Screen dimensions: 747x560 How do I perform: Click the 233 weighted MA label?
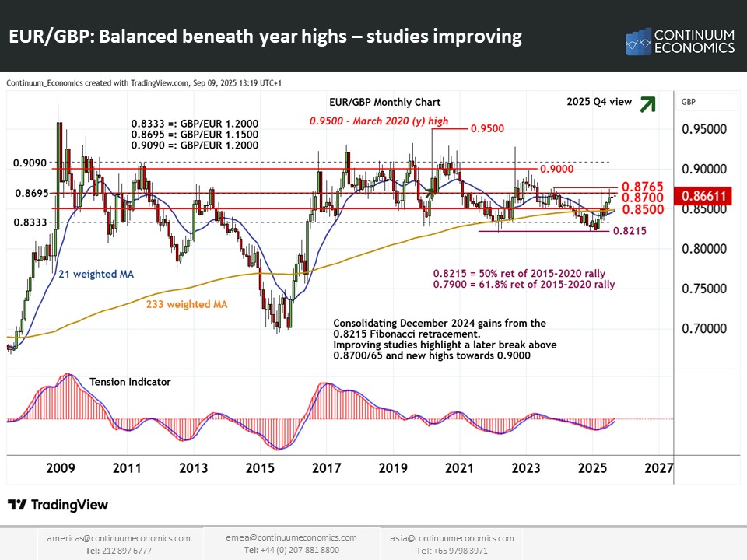coord(187,304)
